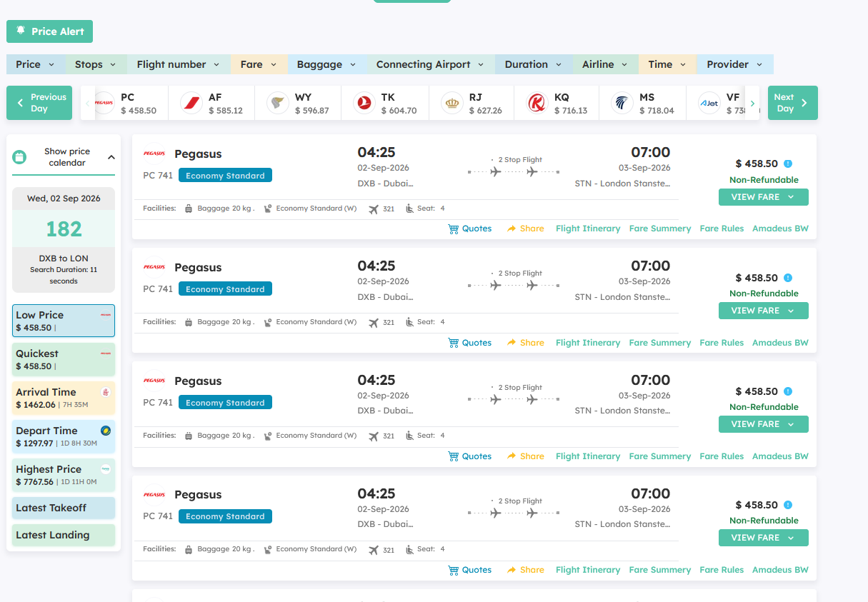Viewport: 868px width, 602px height.
Task: Expand the Provider filter
Action: (734, 64)
